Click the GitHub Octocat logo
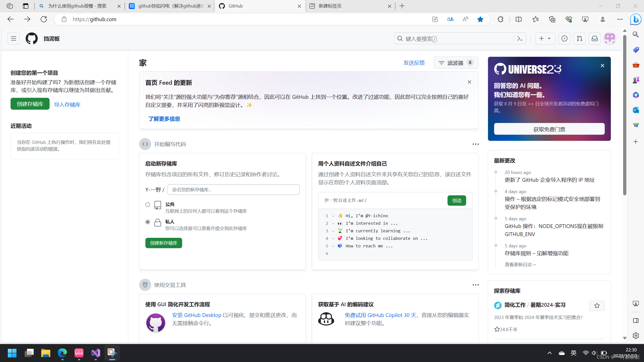 pos(32,38)
